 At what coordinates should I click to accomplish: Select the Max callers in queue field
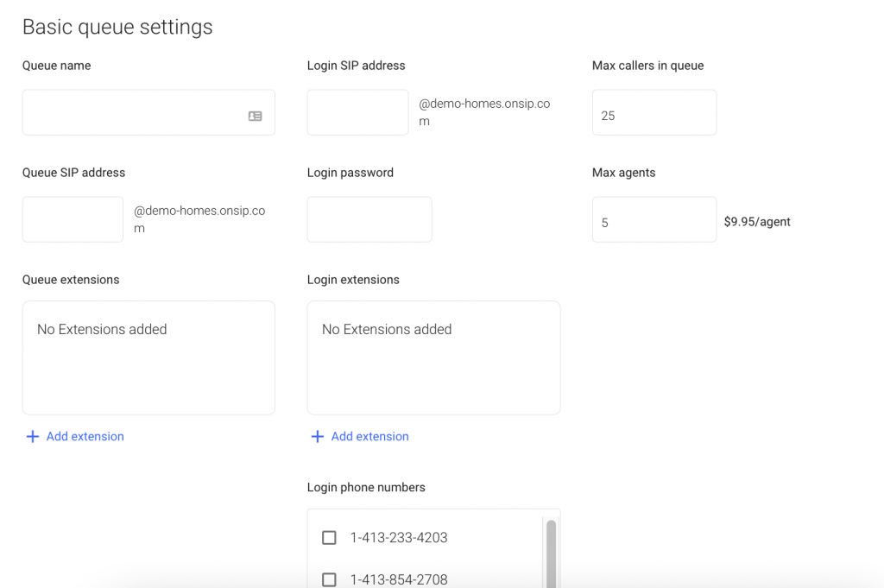click(x=654, y=112)
